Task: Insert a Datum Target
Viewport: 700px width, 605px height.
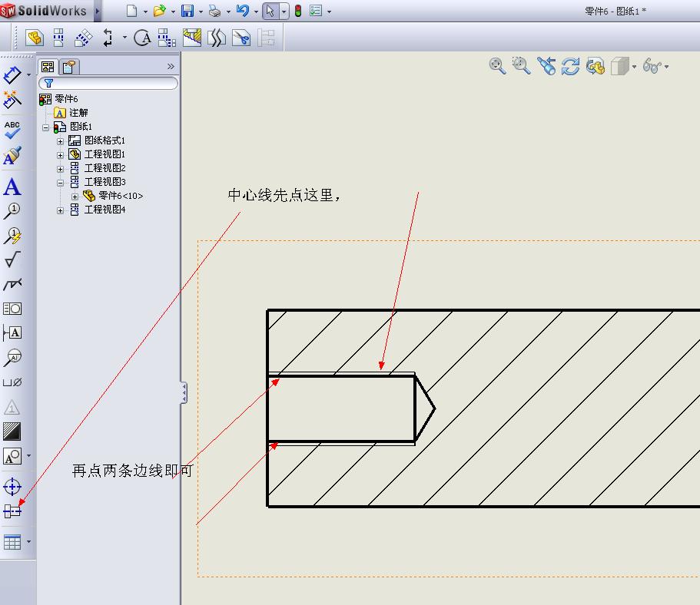Action: tap(12, 357)
